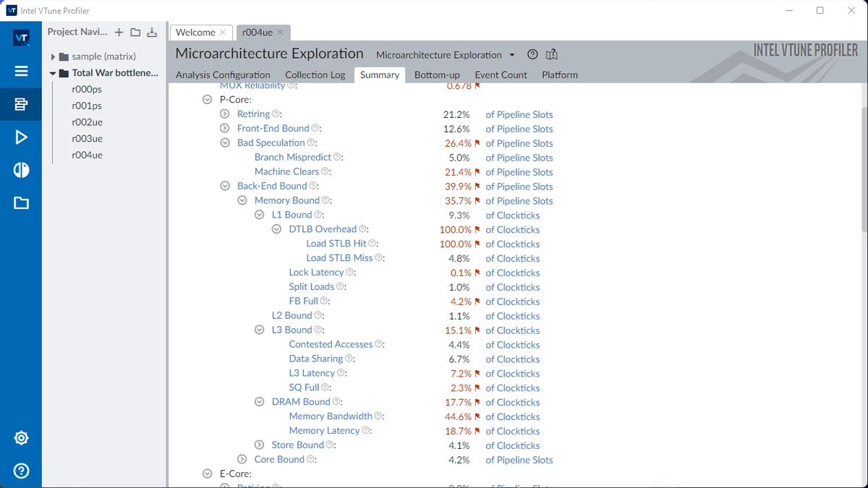Click the Load STLB Hit metric link
Viewport: 868px width, 488px height.
point(336,244)
